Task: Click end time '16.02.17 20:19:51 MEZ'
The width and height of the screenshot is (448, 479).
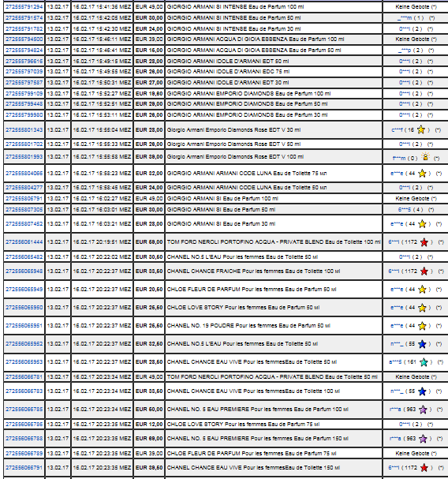Action: coord(102,242)
